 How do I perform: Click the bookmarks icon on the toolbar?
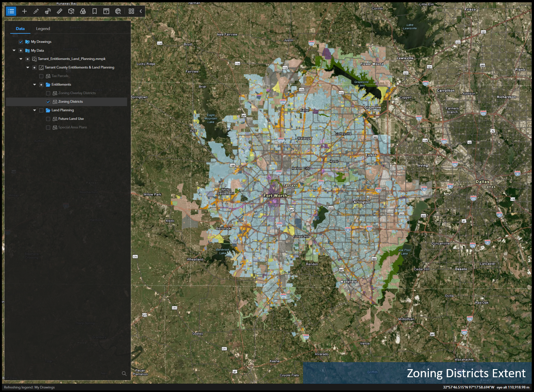click(94, 11)
